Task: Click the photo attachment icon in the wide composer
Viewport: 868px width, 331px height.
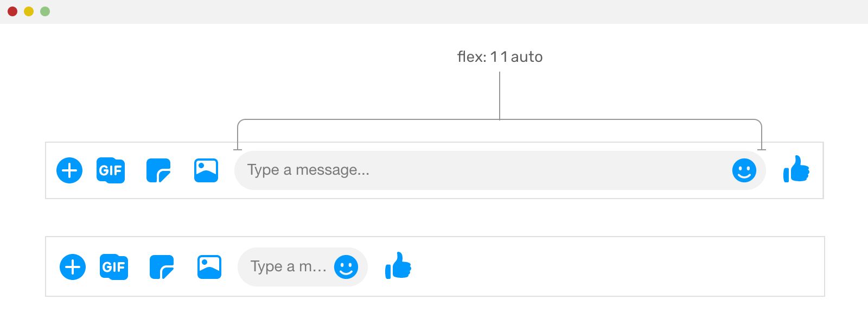Action: [206, 170]
